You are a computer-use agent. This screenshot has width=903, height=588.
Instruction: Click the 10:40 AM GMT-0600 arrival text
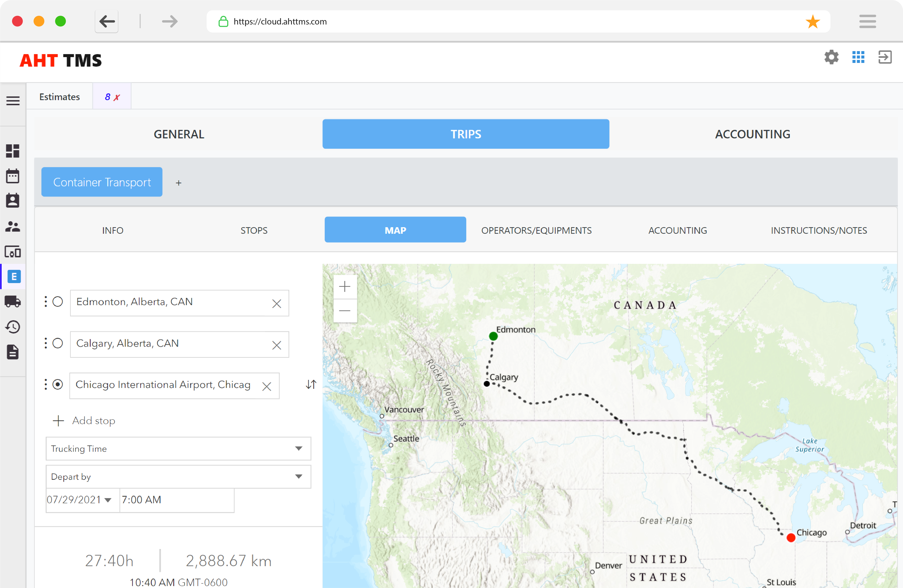[179, 582]
